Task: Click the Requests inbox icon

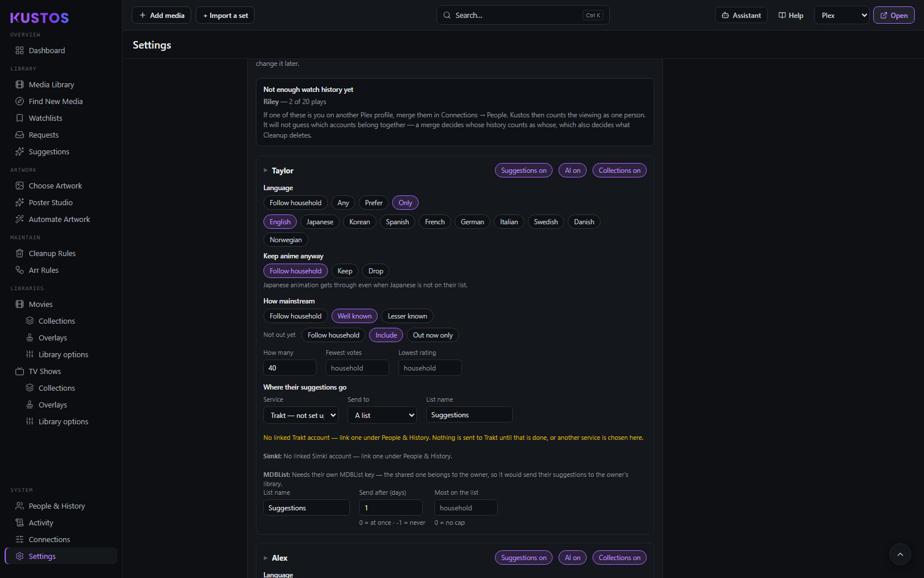Action: (x=20, y=135)
